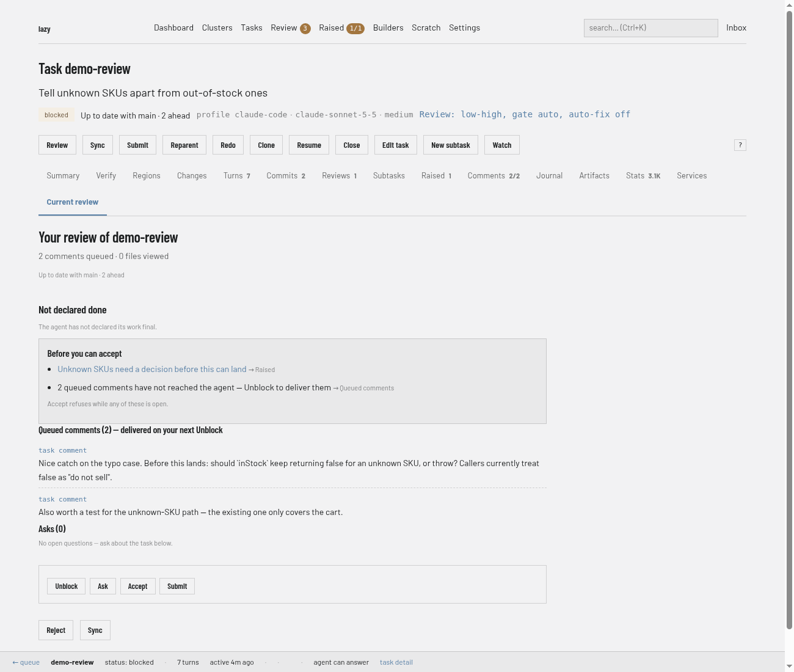Resume the task

pos(309,145)
